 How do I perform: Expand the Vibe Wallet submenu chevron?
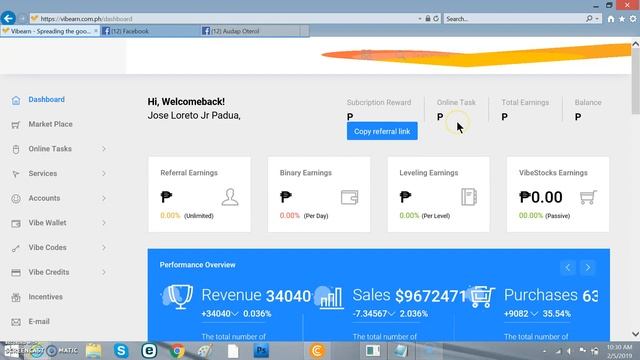point(104,223)
